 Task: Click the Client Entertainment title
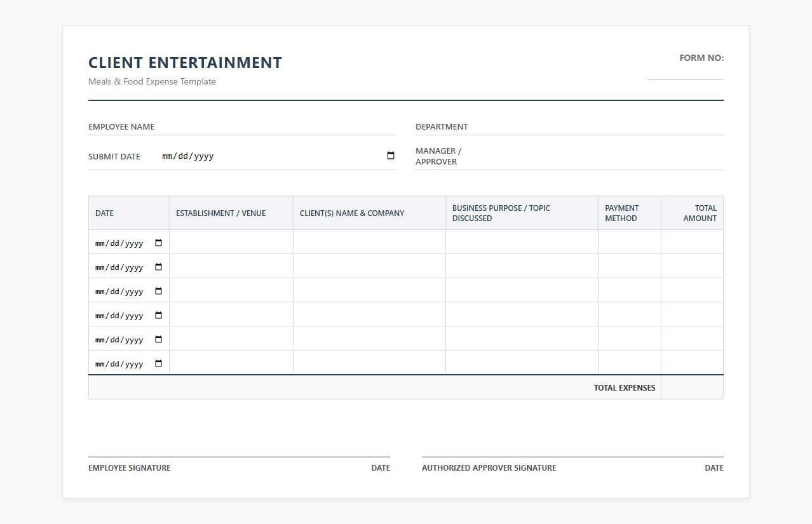coord(185,63)
